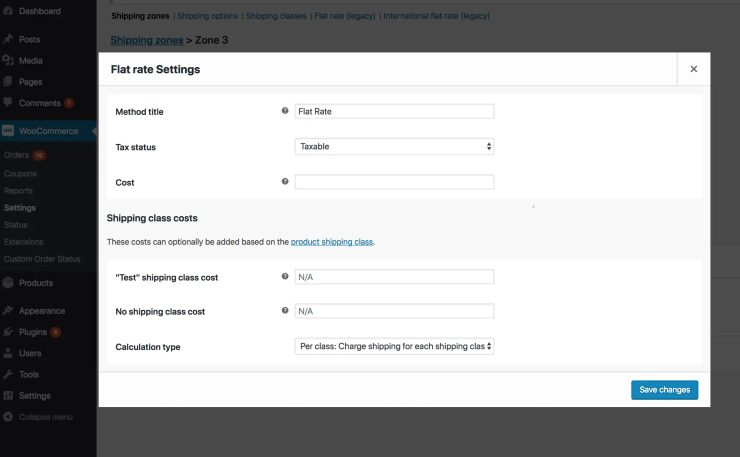Open Users in the sidebar menu
Viewport: 740px width, 457px height.
(30, 353)
